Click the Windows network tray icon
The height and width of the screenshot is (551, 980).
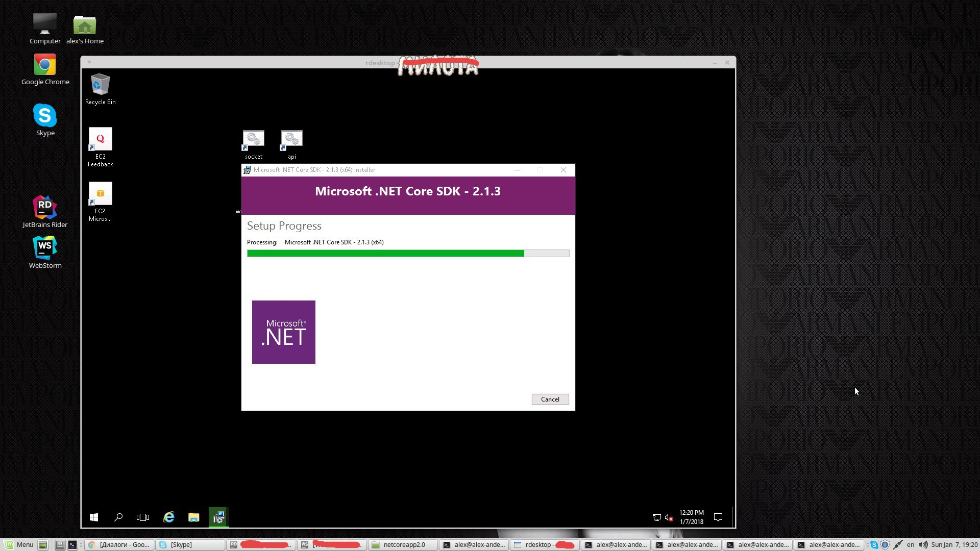657,517
